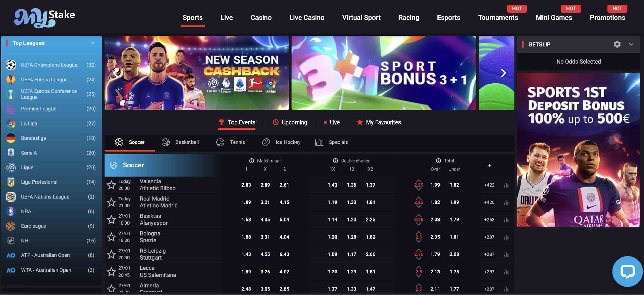Pick Real Madrid win odds 1.89
The image size is (644, 295).
pyautogui.click(x=246, y=202)
